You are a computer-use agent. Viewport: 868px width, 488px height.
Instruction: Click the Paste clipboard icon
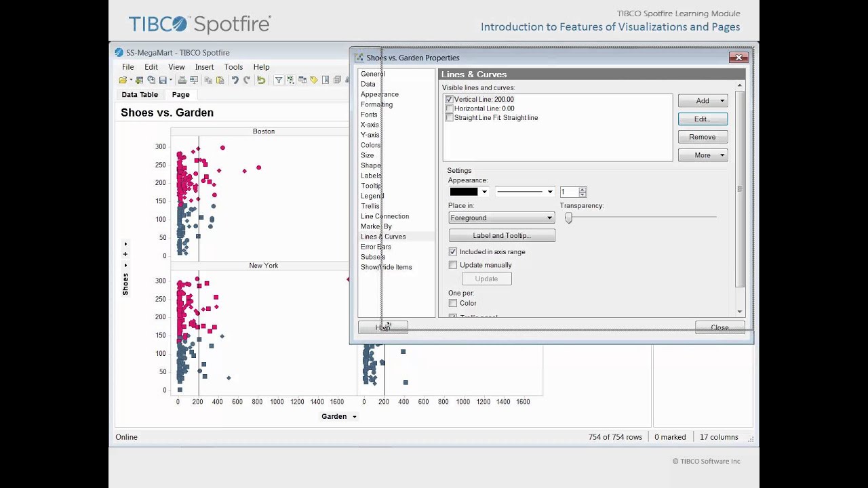[220, 80]
